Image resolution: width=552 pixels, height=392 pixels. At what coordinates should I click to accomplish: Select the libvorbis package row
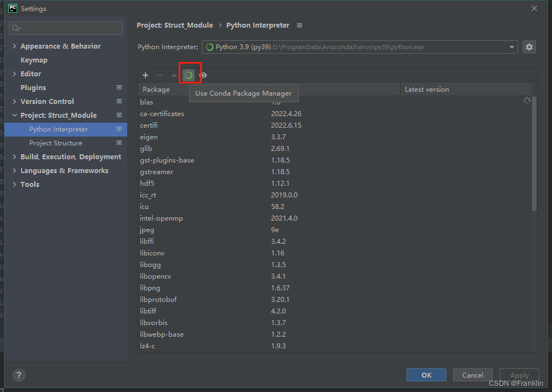click(x=335, y=323)
